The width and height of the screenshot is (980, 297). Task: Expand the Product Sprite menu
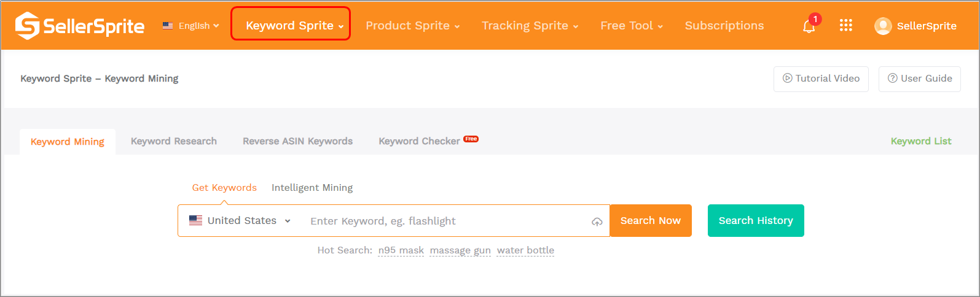412,26
